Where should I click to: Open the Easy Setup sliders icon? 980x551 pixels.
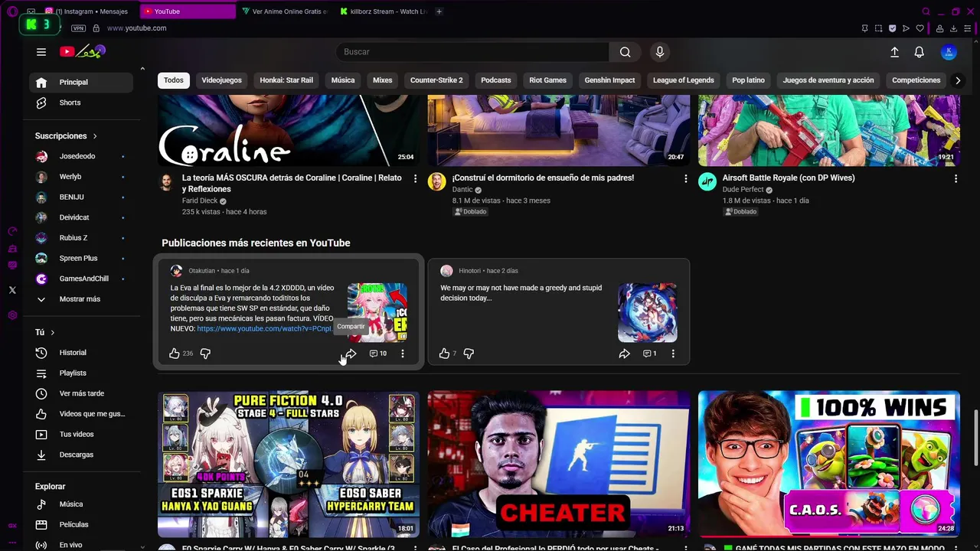968,28
